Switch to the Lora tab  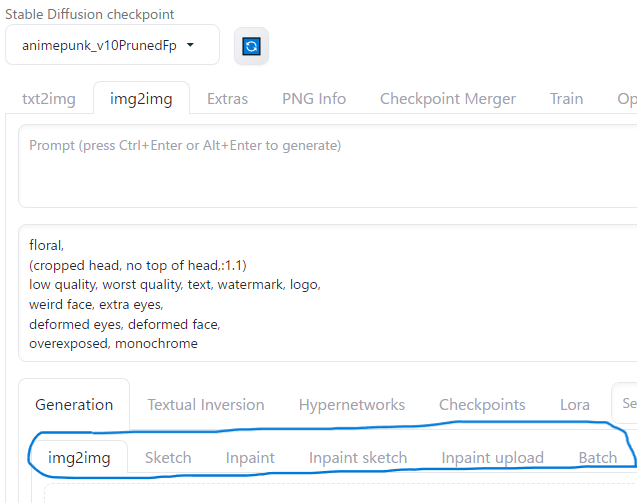574,405
